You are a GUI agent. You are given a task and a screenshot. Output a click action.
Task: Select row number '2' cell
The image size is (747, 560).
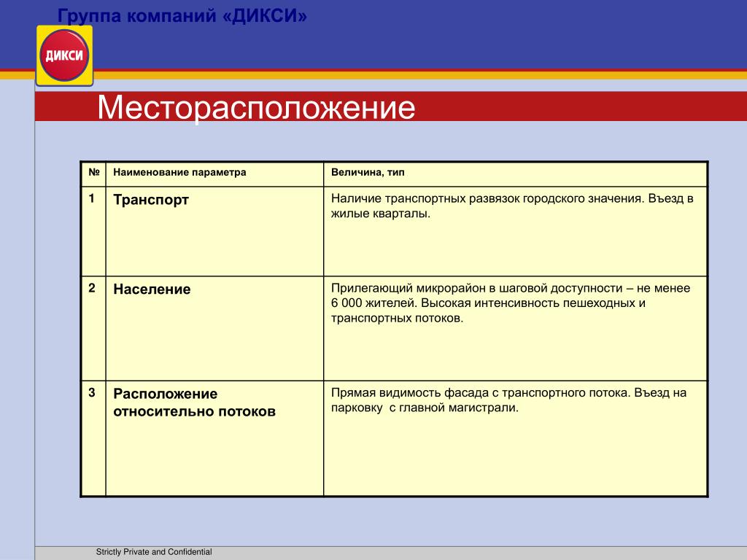coord(94,329)
